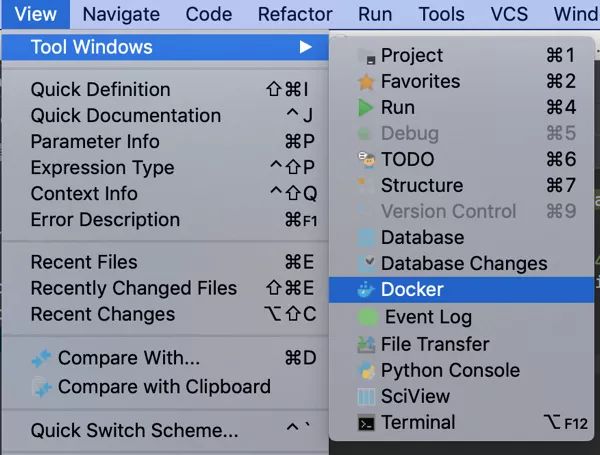Open the Refactor menu

point(295,15)
